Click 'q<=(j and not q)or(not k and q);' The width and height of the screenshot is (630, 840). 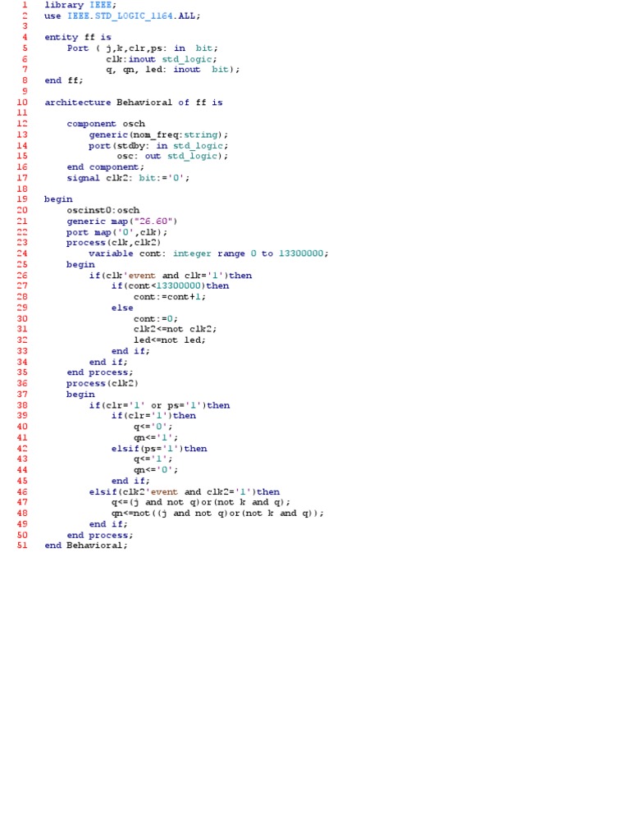[201, 503]
